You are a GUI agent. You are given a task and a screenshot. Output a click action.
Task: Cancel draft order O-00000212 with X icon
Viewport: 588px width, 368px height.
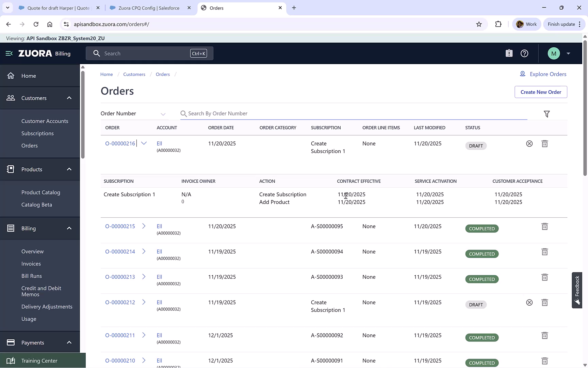pos(529,302)
